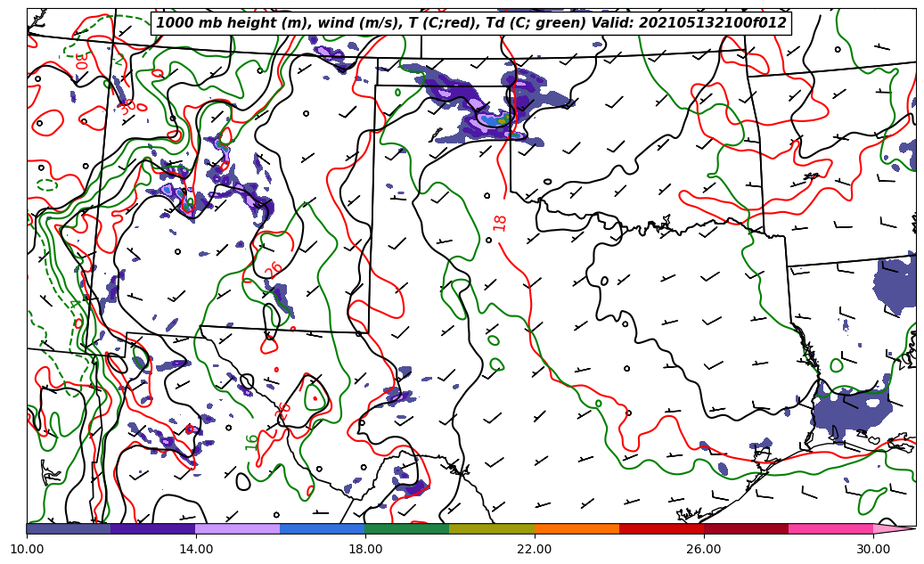Screen dimensions: 924x564
Task: Select the dark purple 12–14 colorbar segment
Action: pos(152,528)
